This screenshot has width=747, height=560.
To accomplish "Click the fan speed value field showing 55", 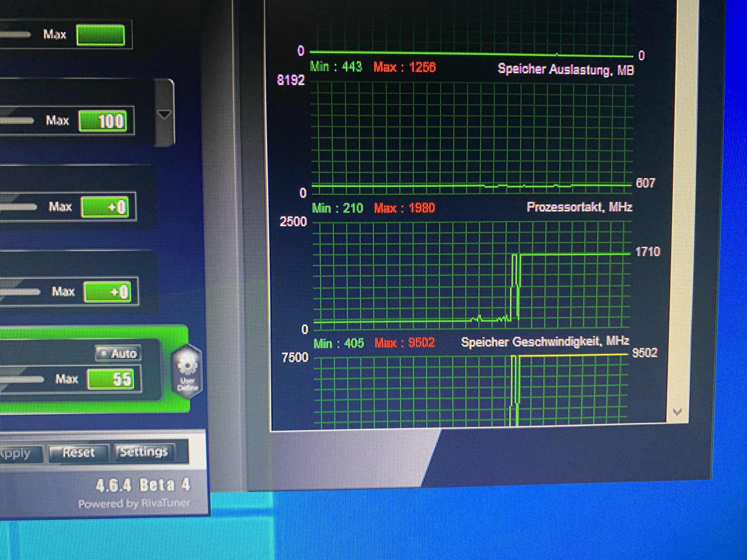I will [111, 379].
